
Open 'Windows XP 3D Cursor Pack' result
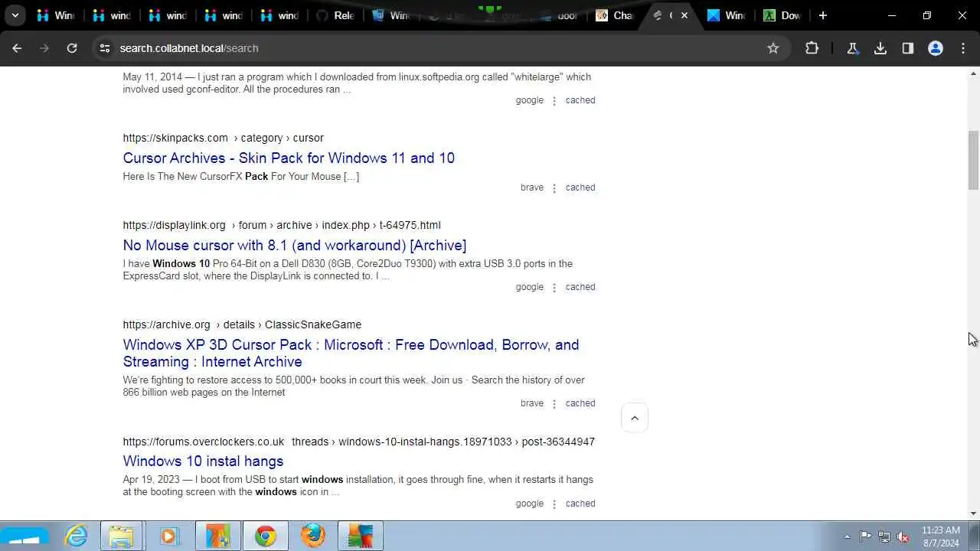click(351, 353)
